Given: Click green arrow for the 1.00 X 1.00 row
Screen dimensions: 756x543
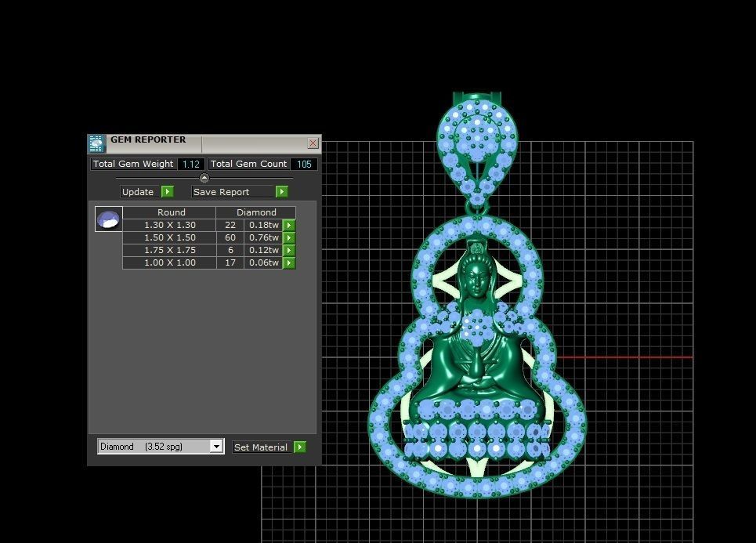Looking at the screenshot, I should coord(289,262).
